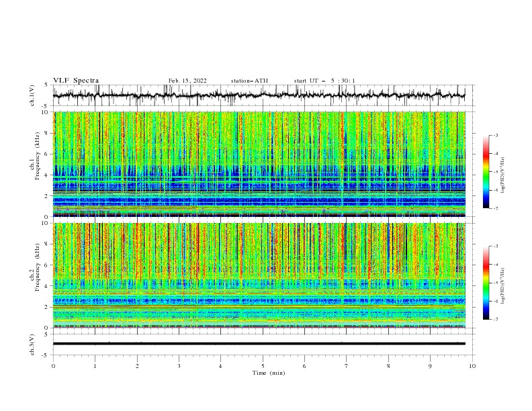Click the "9" minute tick label
Viewport: 532px width, 411px height.
(430, 366)
